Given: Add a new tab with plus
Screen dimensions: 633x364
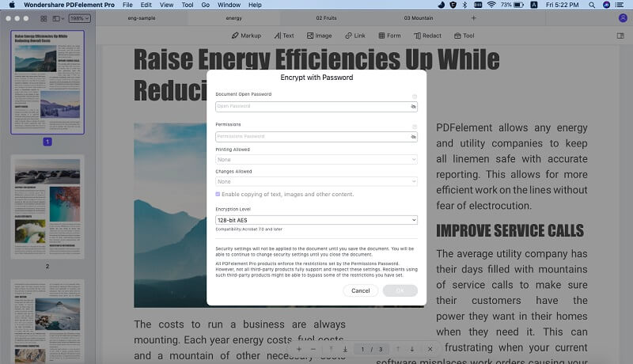Looking at the screenshot, I should [473, 18].
